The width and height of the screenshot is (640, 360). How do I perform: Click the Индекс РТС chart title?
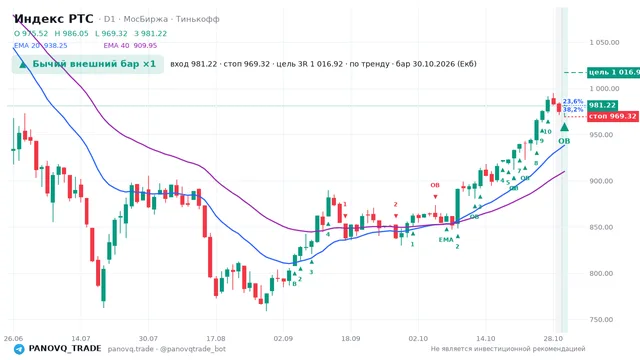point(54,19)
